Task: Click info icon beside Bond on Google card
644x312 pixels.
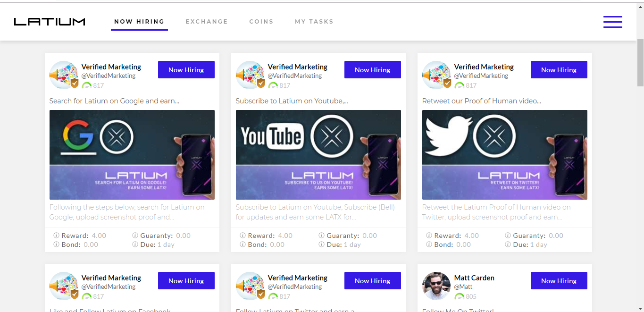Action: click(x=56, y=245)
